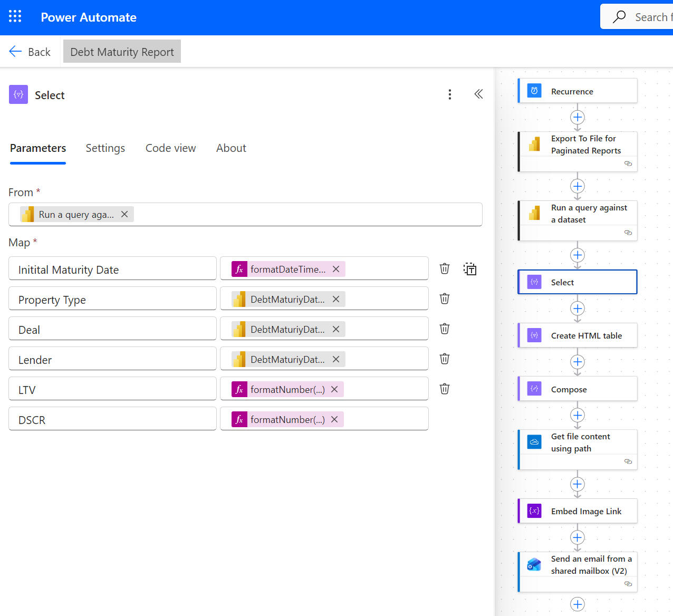Switch Map to text mode icon
Image resolution: width=673 pixels, height=616 pixels.
[469, 269]
